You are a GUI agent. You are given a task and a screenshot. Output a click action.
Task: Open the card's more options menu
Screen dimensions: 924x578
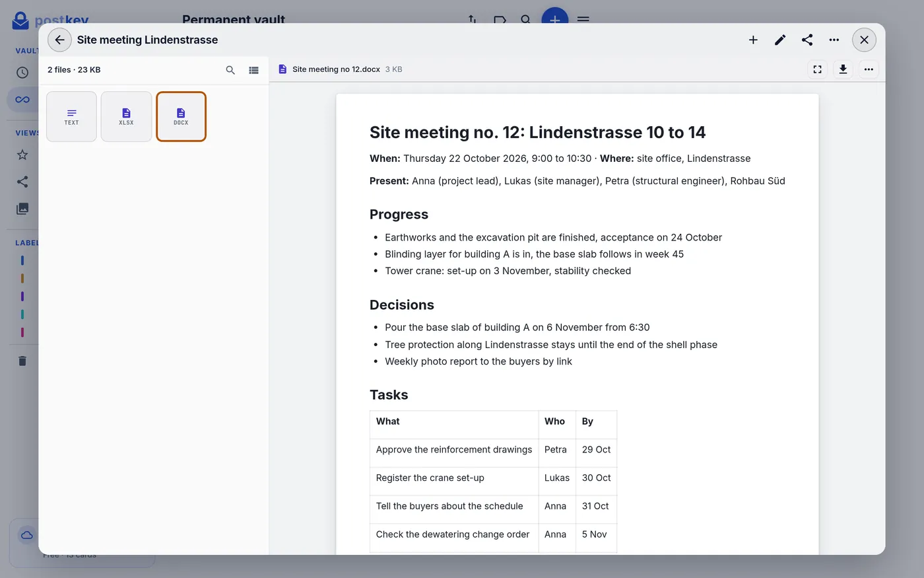834,40
